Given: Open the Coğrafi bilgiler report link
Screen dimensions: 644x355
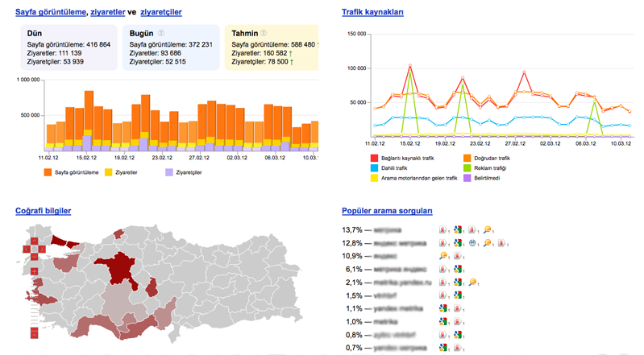Looking at the screenshot, I should coord(44,211).
